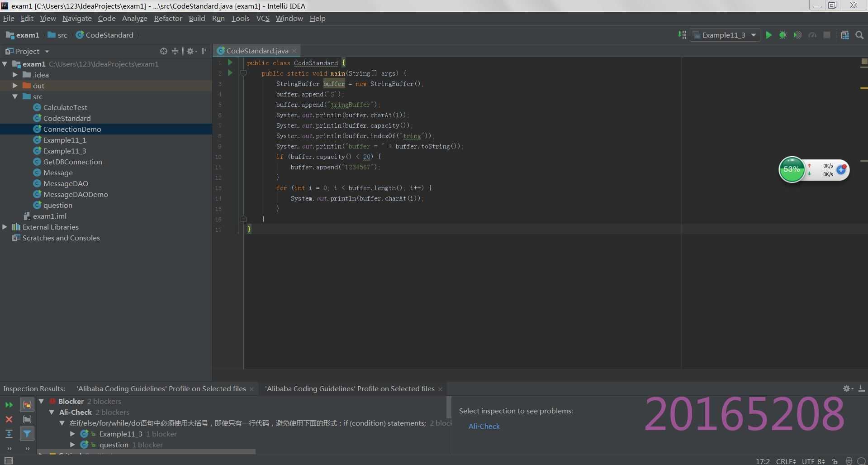Expand External Libraries node

click(5, 227)
